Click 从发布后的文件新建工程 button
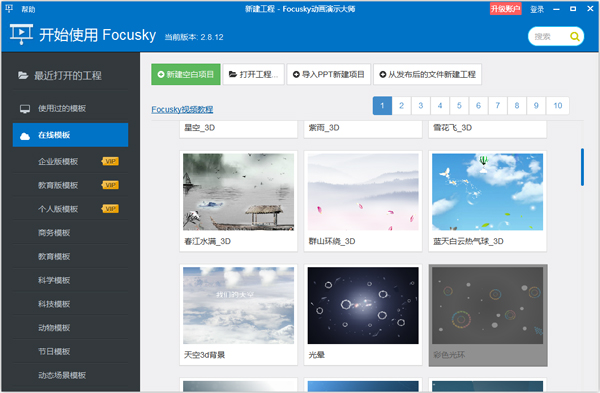The width and height of the screenshot is (600, 393). [x=427, y=74]
